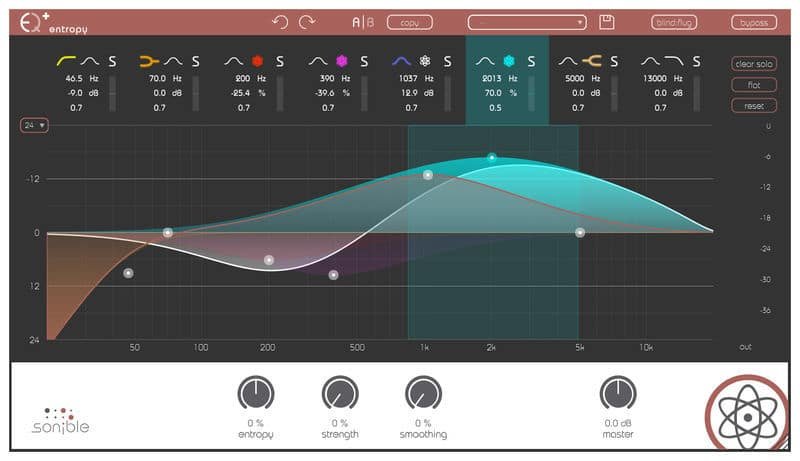
Task: Solo the 2013 Hz band with S
Action: [531, 62]
